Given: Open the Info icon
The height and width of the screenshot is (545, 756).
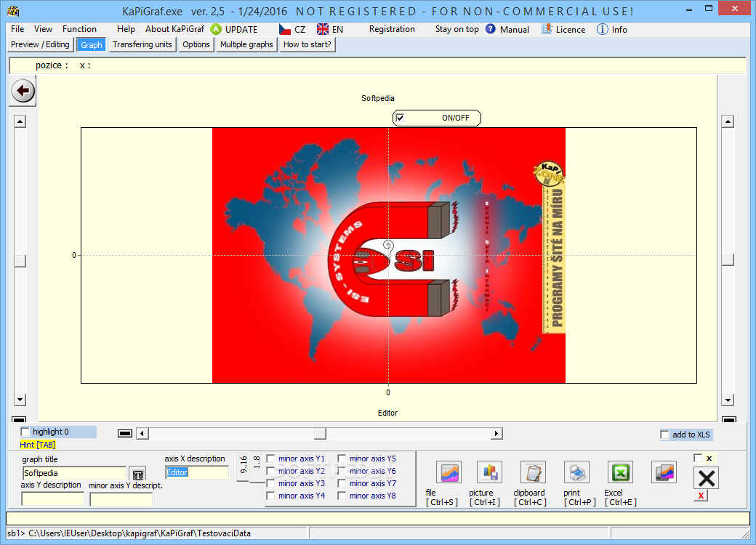Looking at the screenshot, I should (x=602, y=29).
